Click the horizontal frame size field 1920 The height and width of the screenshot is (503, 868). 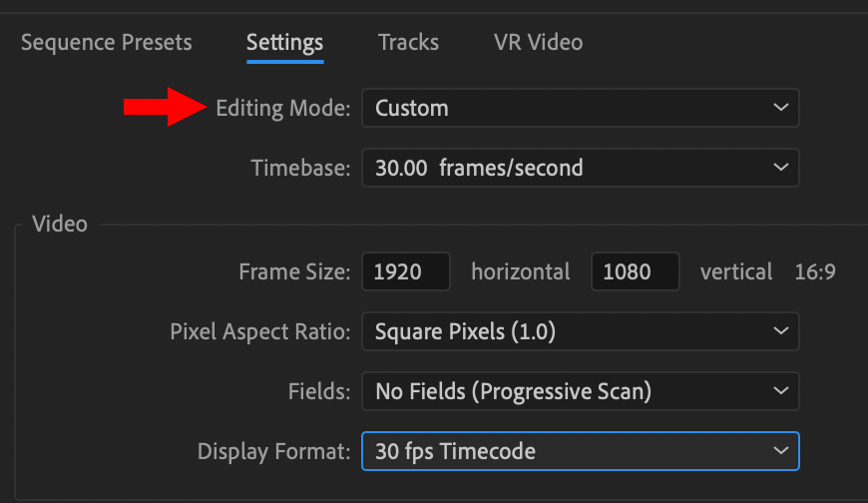pos(406,271)
